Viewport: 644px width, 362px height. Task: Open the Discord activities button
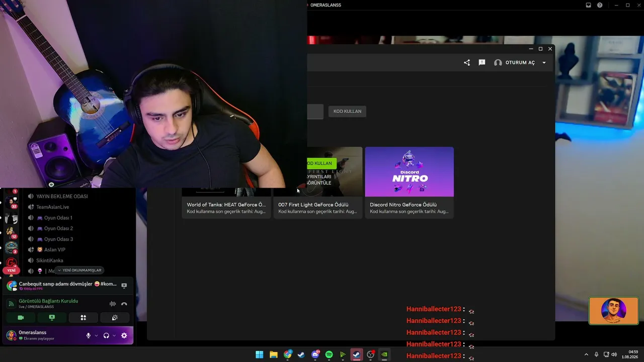84,318
